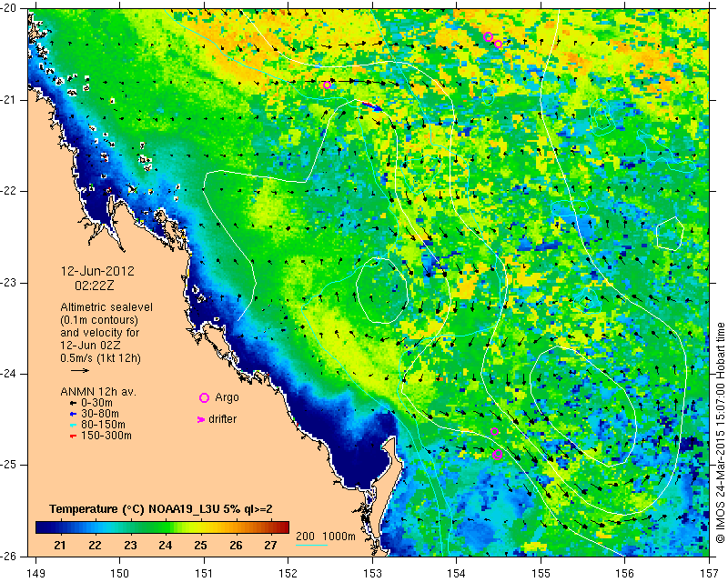728x582 pixels.
Task: Click the small Argo float marker near 154.4E 24.6S
Action: click(x=494, y=432)
